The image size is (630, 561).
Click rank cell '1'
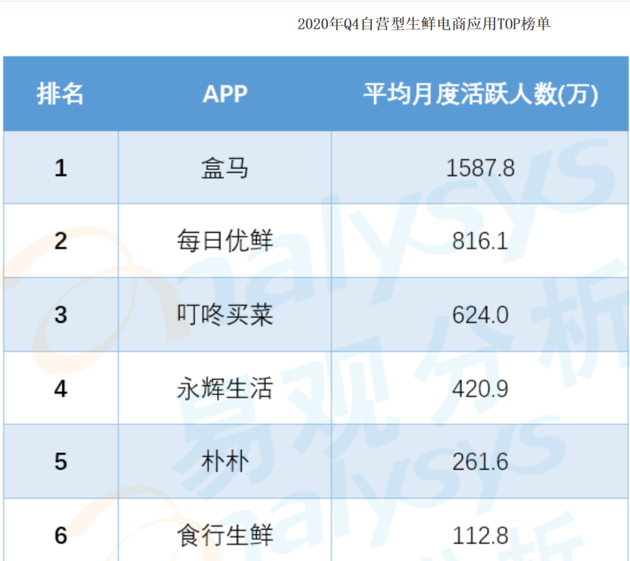pos(61,168)
